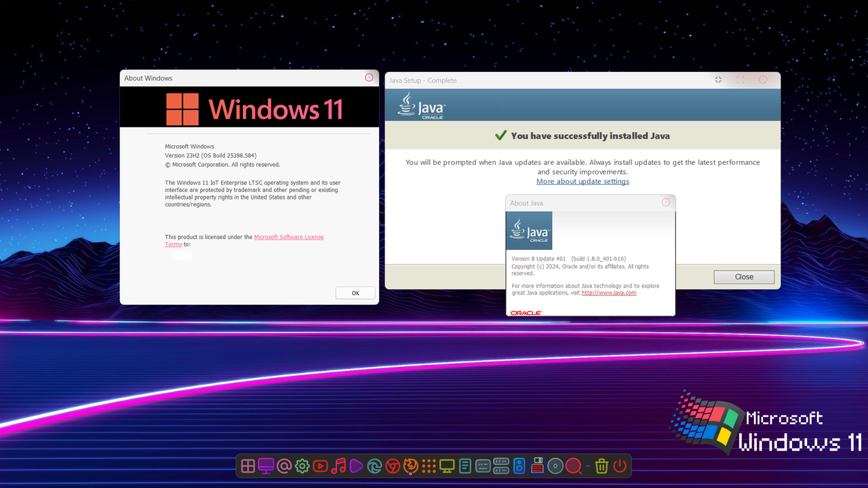Image resolution: width=868 pixels, height=488 pixels.
Task: Open the gray-blue rounded card dock icon
Action: (x=483, y=466)
